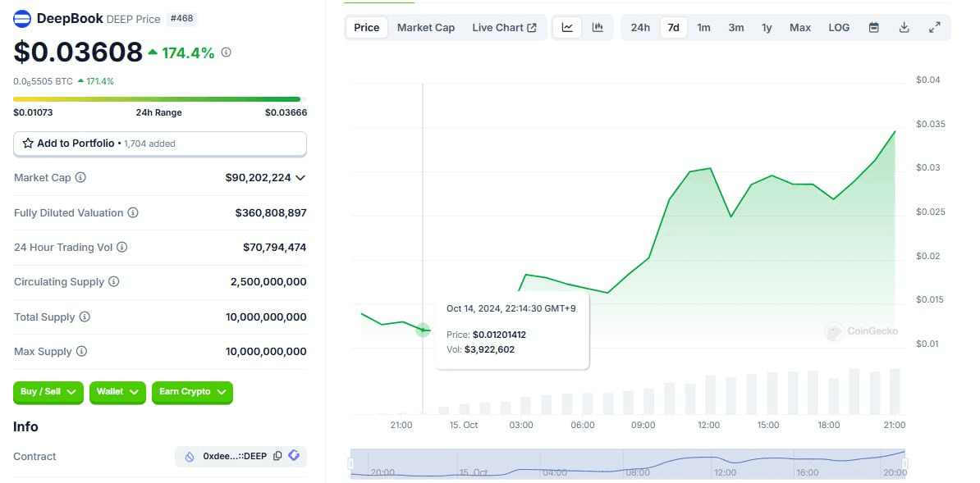This screenshot has width=980, height=483.
Task: Select the Price chart tab
Action: coord(366,28)
